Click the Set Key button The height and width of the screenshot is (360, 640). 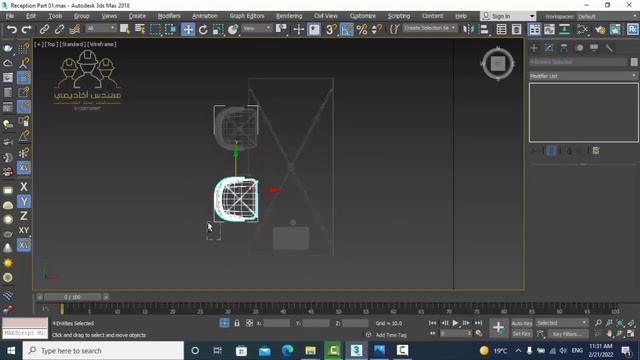(x=522, y=334)
